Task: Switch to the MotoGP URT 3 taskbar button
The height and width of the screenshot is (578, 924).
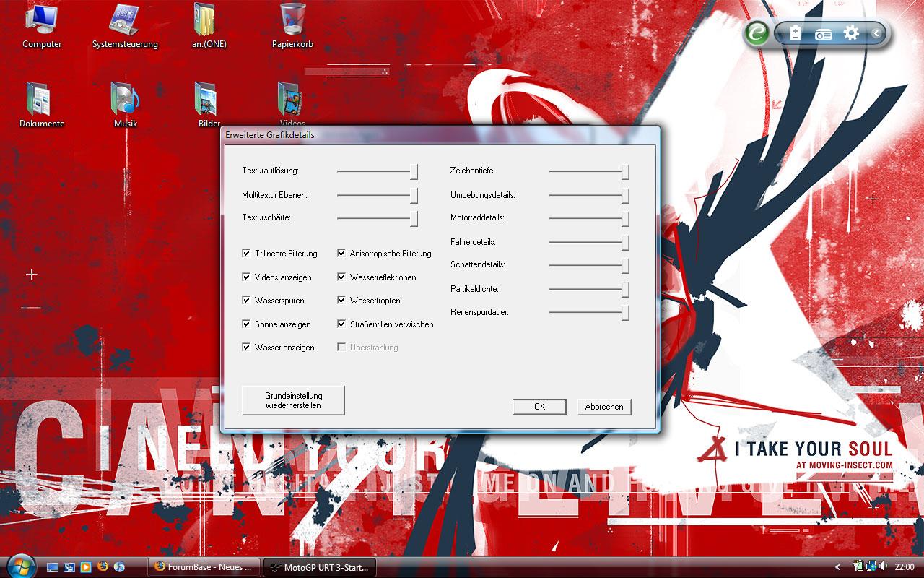Action: tap(319, 567)
